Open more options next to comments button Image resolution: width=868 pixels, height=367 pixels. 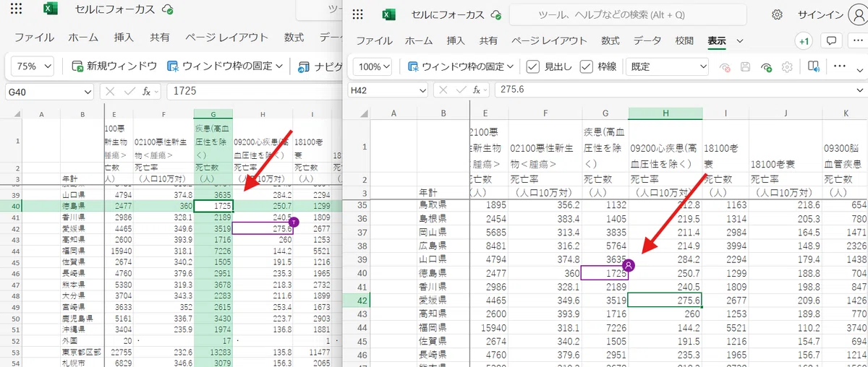[856, 41]
